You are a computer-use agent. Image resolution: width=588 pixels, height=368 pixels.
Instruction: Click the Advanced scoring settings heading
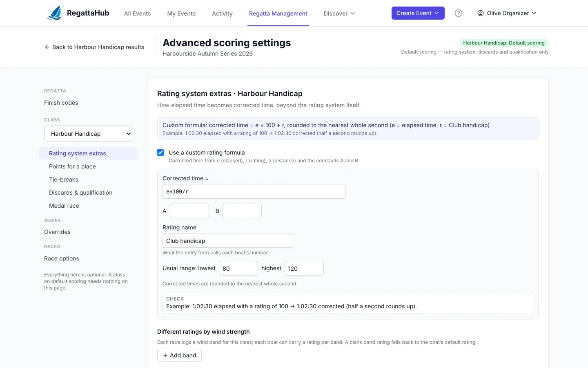(227, 43)
